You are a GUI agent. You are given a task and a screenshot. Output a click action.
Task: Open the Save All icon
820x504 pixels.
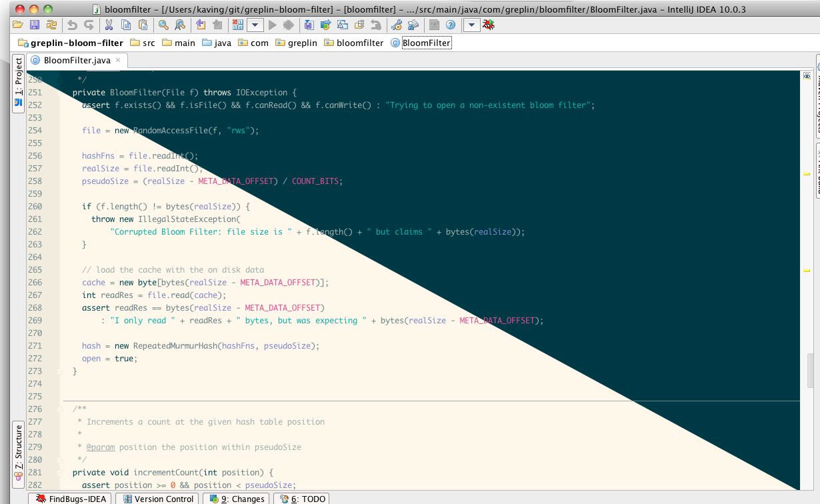34,25
